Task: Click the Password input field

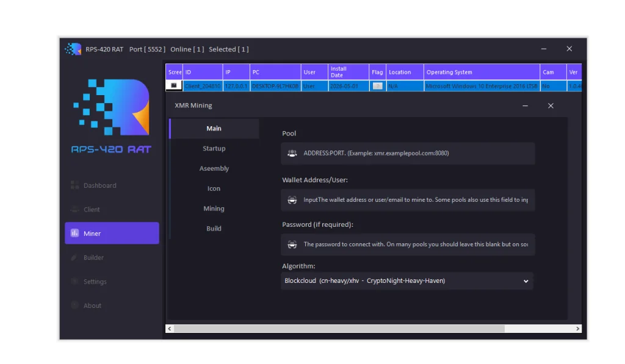Action: click(x=408, y=244)
